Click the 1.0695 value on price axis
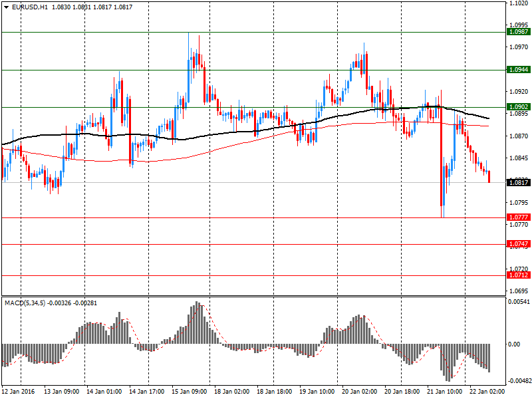Viewport: 532px width, 399px height. click(x=519, y=291)
